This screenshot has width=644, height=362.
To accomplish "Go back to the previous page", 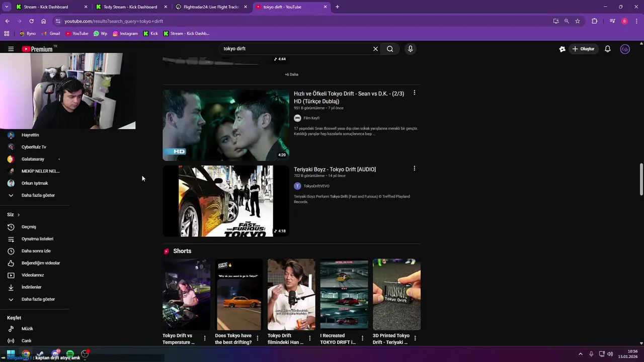I will click(7, 21).
